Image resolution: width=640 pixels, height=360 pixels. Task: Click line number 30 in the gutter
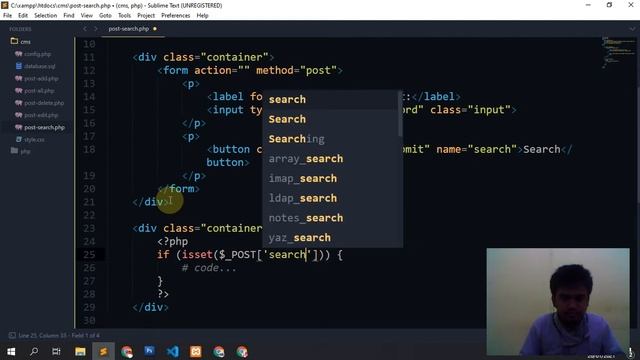click(89, 320)
